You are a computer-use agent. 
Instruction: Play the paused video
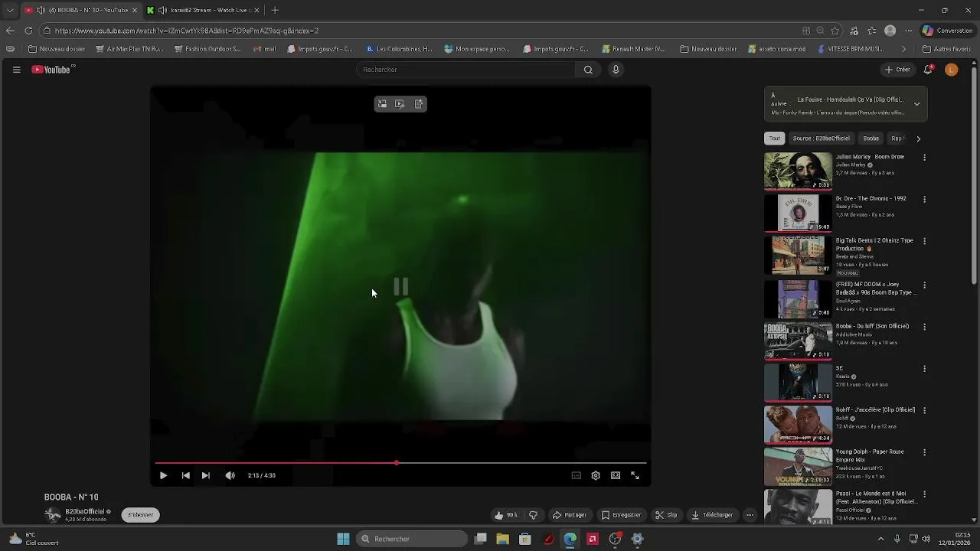click(163, 475)
